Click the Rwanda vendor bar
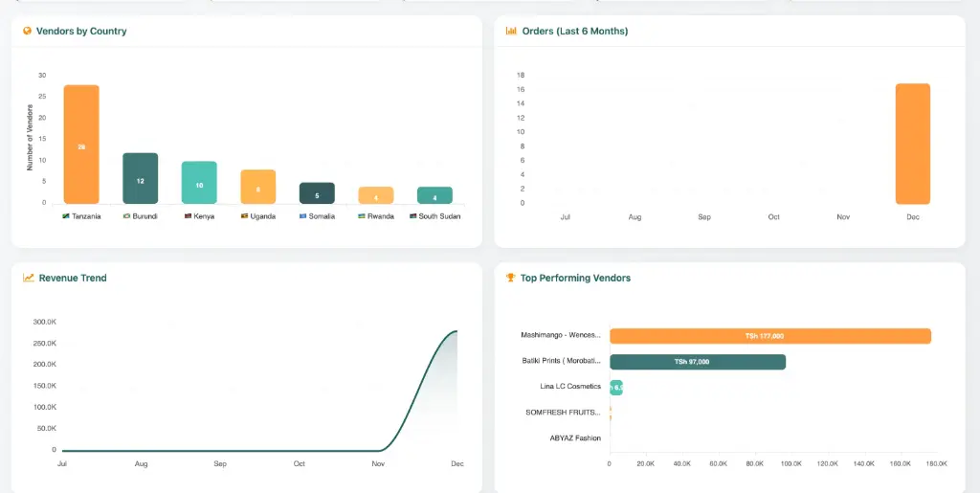The height and width of the screenshot is (493, 980). coord(376,195)
